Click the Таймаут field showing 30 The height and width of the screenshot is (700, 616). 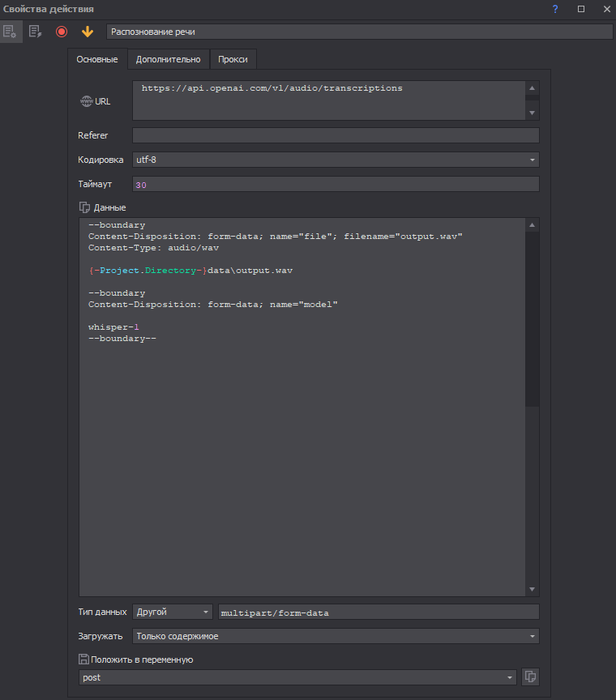click(336, 185)
